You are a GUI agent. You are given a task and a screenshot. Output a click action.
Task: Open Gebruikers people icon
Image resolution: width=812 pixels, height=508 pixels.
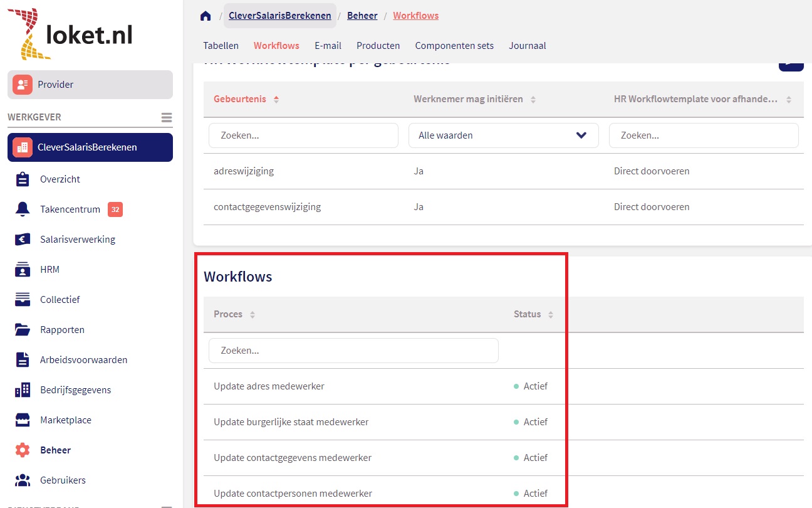point(23,480)
